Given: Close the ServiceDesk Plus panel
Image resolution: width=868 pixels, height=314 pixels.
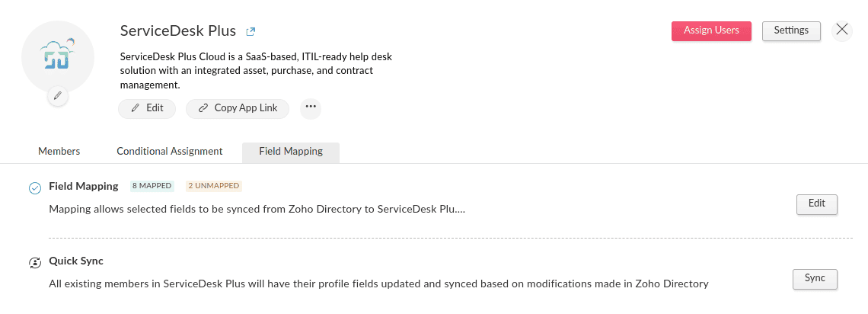Looking at the screenshot, I should coord(841,30).
